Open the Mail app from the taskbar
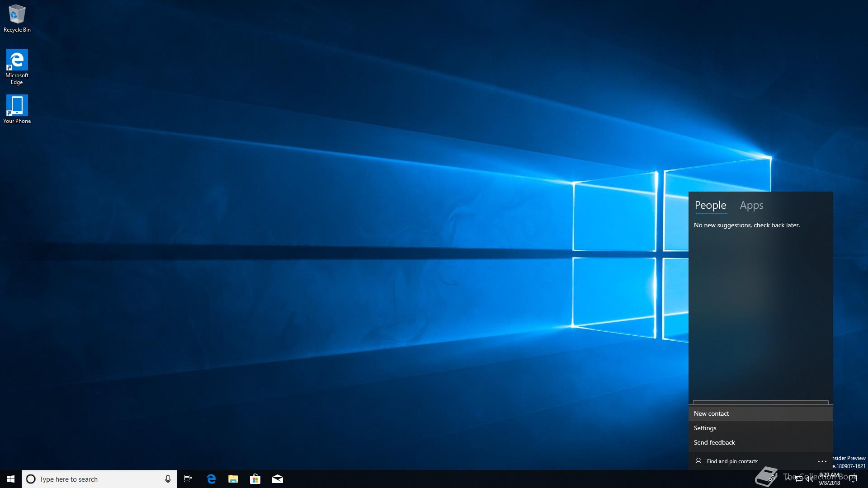Image resolution: width=868 pixels, height=488 pixels. 278,479
